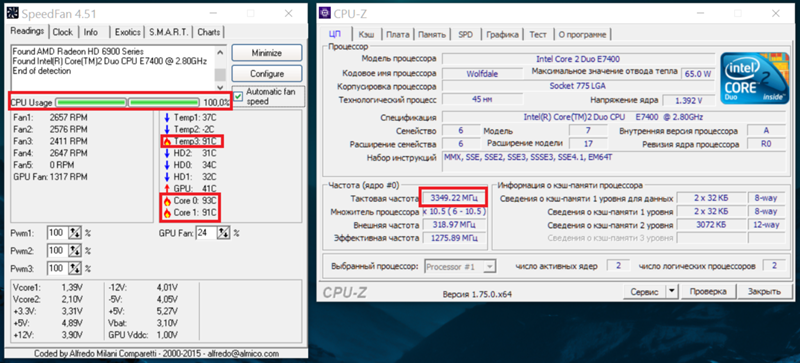Screen dimensions: 800x363
Task: Click the blue arrow icon beside HD0
Action: click(167, 165)
